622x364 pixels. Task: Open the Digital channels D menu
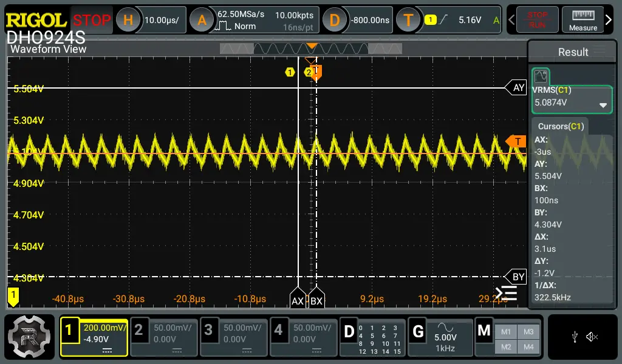[349, 331]
